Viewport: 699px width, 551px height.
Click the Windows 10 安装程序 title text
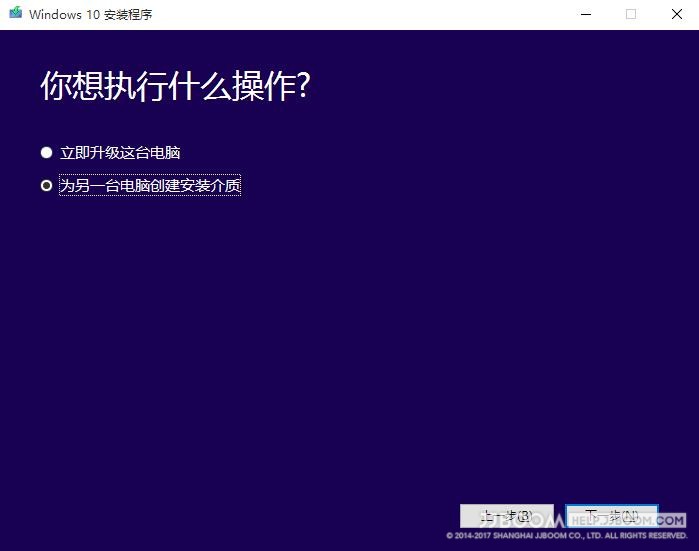click(x=90, y=14)
